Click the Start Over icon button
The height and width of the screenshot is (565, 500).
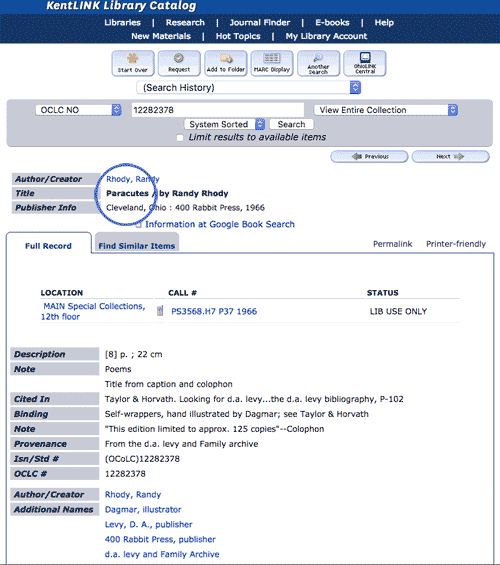click(x=133, y=63)
